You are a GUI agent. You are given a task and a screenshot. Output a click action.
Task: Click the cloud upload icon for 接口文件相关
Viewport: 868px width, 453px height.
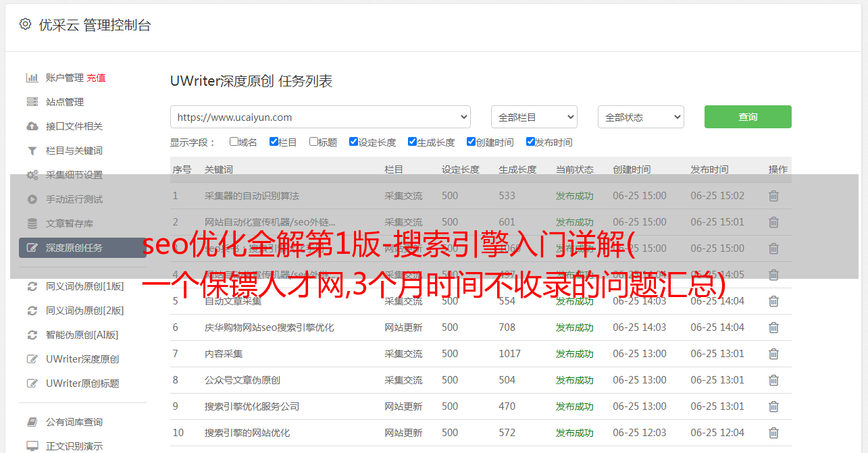coord(32,126)
